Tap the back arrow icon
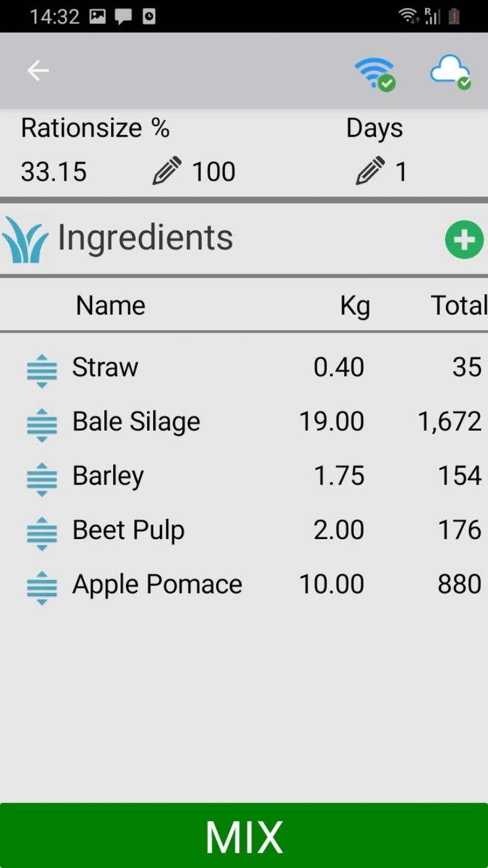This screenshot has width=488, height=868. pos(38,70)
